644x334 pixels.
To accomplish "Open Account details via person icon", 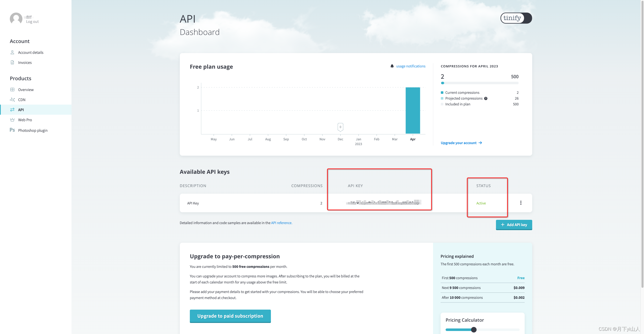I will 12,52.
